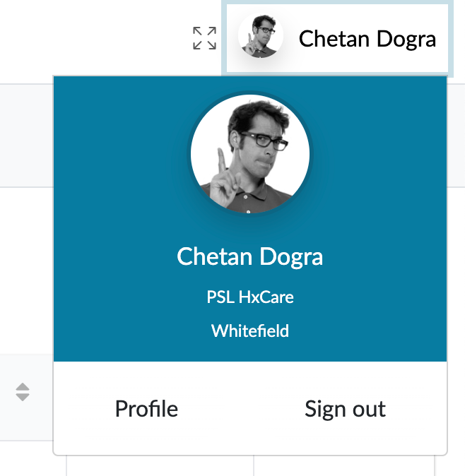The height and width of the screenshot is (476, 465).
Task: Click the PSL HxCare organization text
Action: click(x=249, y=297)
